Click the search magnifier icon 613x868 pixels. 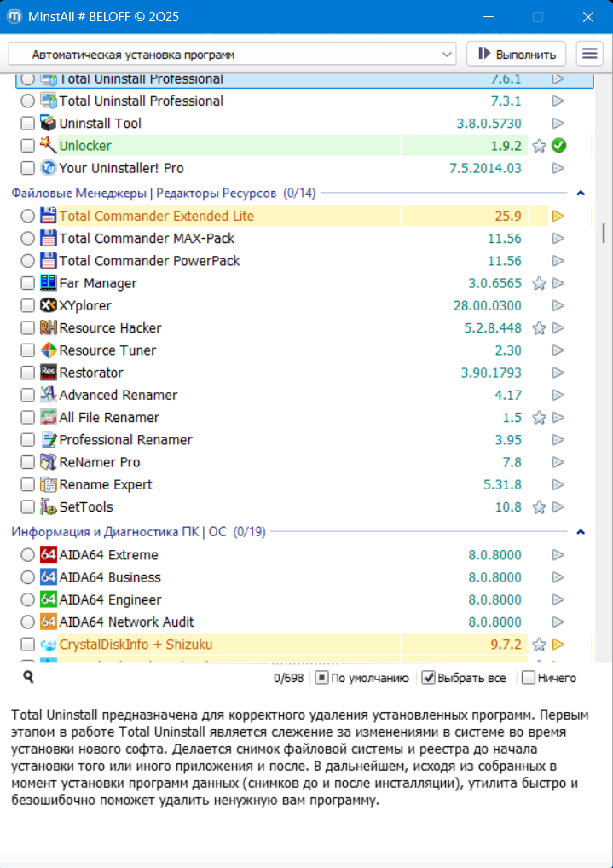point(28,677)
